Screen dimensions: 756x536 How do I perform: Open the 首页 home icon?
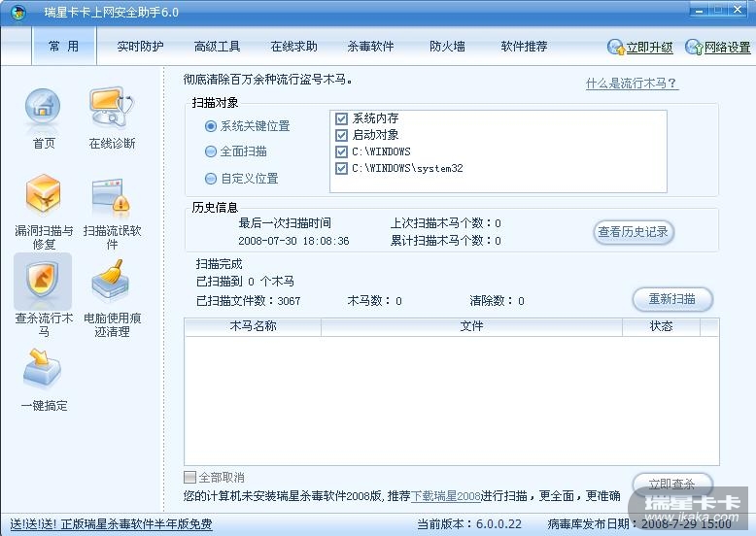click(44, 109)
